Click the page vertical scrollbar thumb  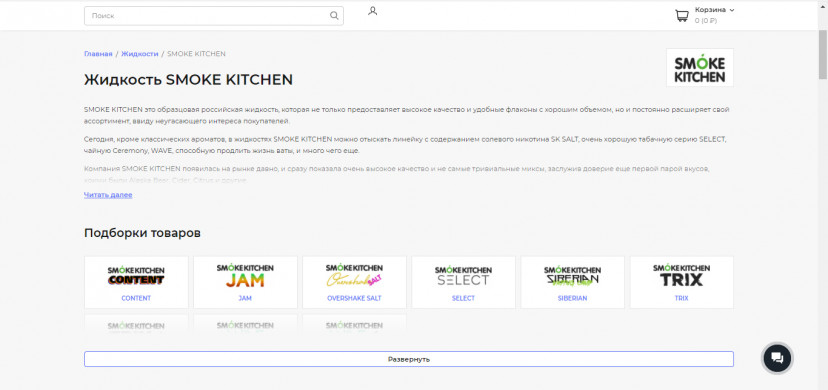pos(823,54)
